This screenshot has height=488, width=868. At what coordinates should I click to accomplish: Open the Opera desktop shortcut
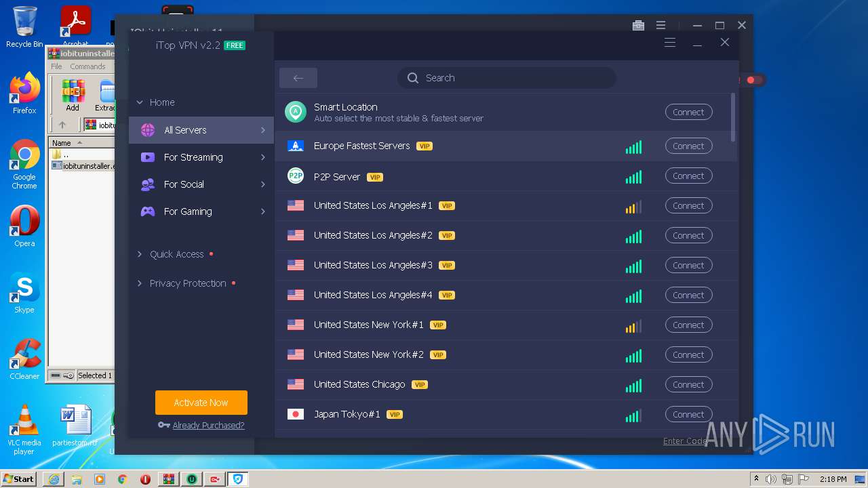pyautogui.click(x=24, y=227)
